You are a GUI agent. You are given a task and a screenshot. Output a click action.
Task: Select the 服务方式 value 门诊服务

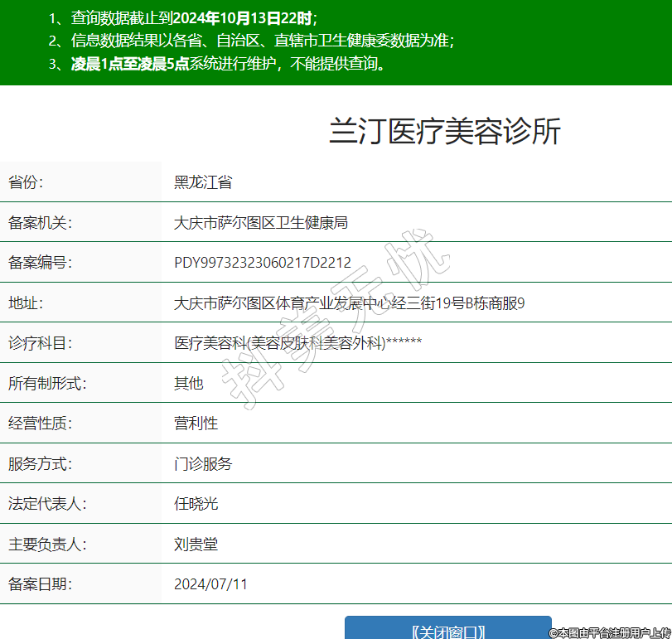coord(203,463)
